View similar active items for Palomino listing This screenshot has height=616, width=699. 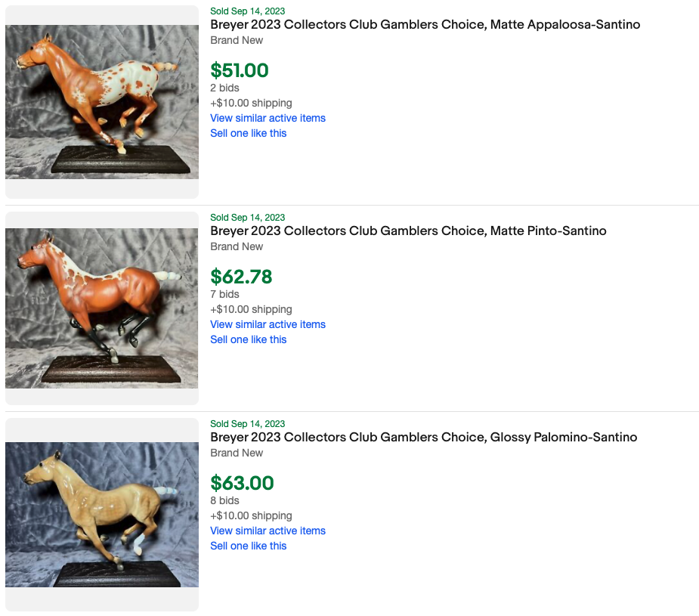click(268, 531)
